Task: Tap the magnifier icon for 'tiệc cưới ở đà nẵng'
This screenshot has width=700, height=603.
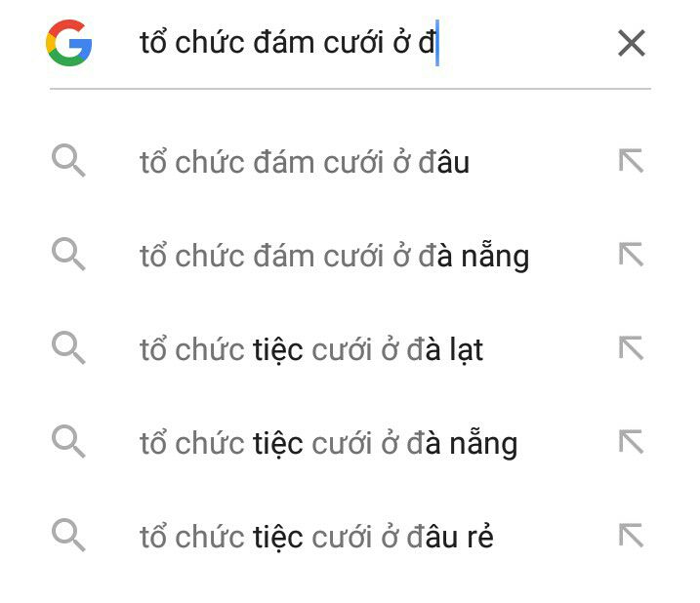Action: pyautogui.click(x=68, y=441)
